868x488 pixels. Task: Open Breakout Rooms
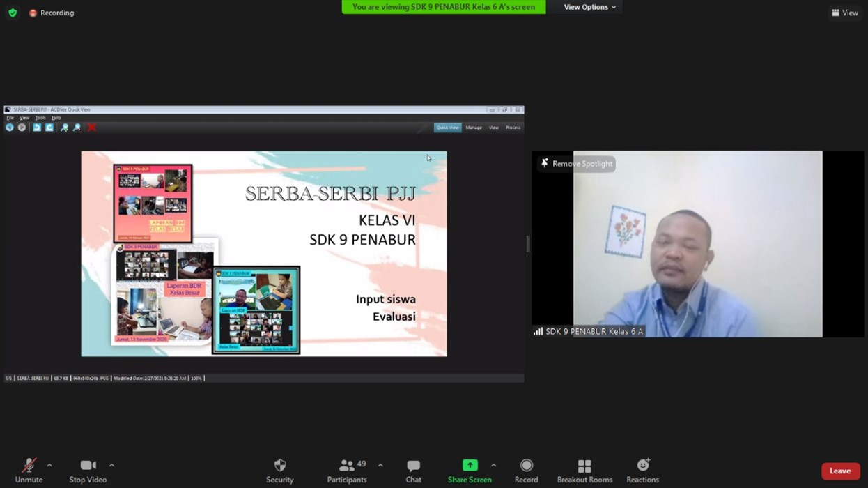(584, 471)
